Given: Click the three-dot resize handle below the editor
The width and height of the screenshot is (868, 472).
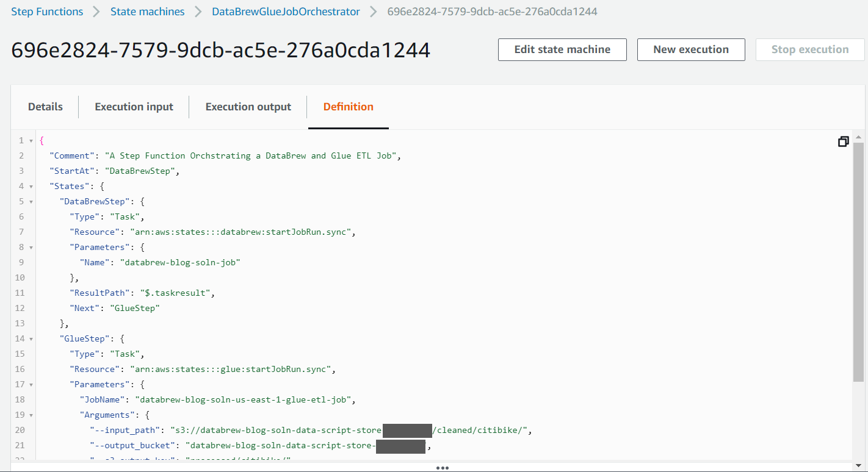Looking at the screenshot, I should tap(443, 468).
